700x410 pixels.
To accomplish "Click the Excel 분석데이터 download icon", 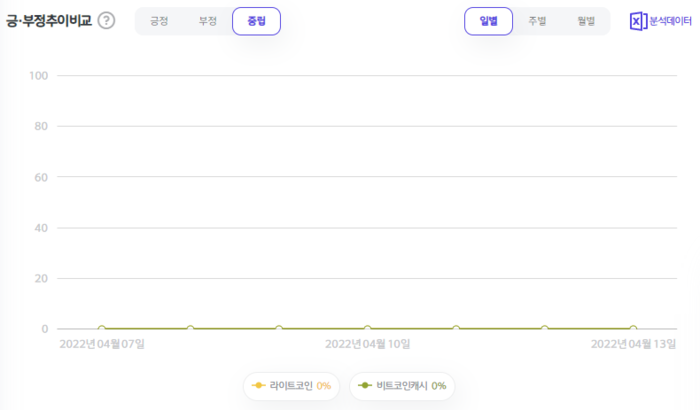I will pos(639,21).
